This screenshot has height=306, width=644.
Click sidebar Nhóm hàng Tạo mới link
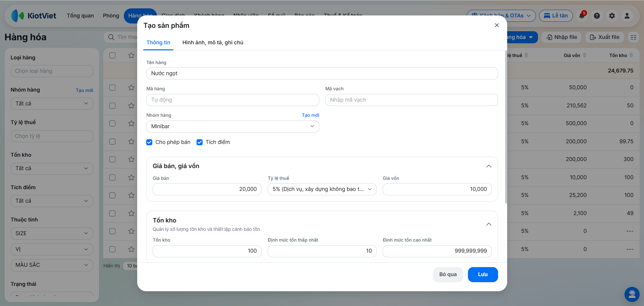pos(84,90)
